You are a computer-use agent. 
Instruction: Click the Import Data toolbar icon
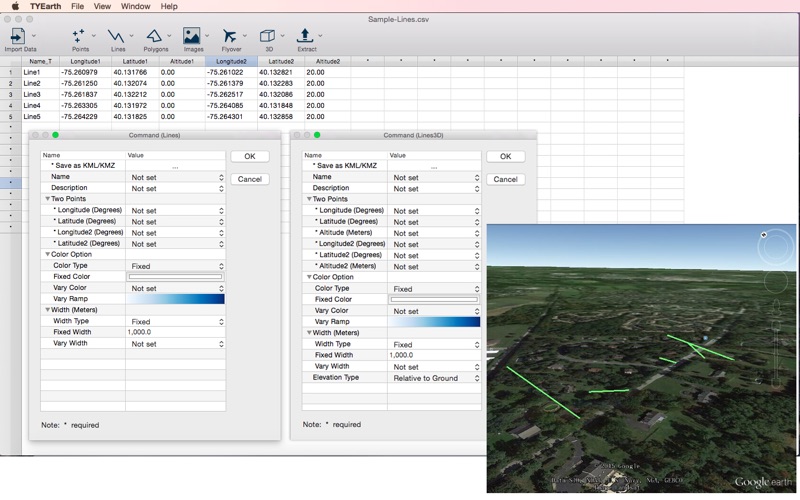coord(17,36)
